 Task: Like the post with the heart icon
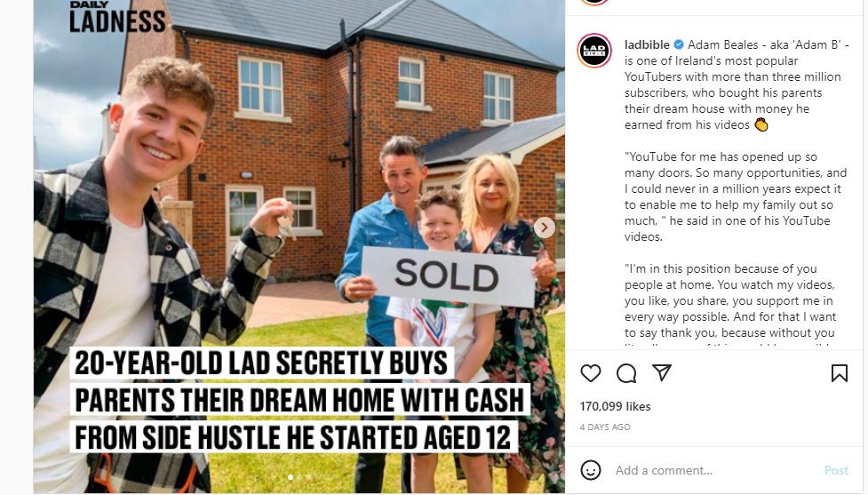[591, 374]
